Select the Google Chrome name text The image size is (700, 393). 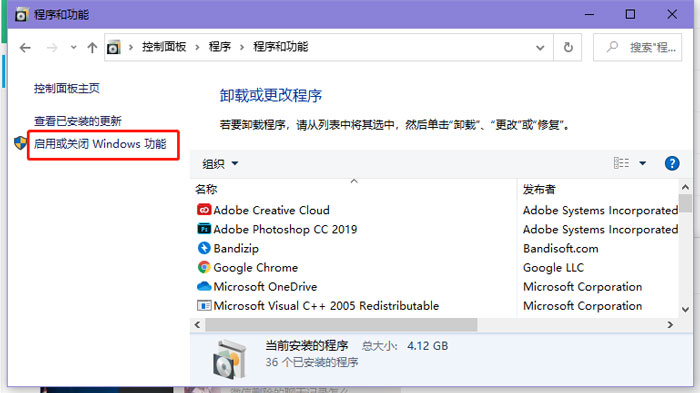[x=255, y=268]
